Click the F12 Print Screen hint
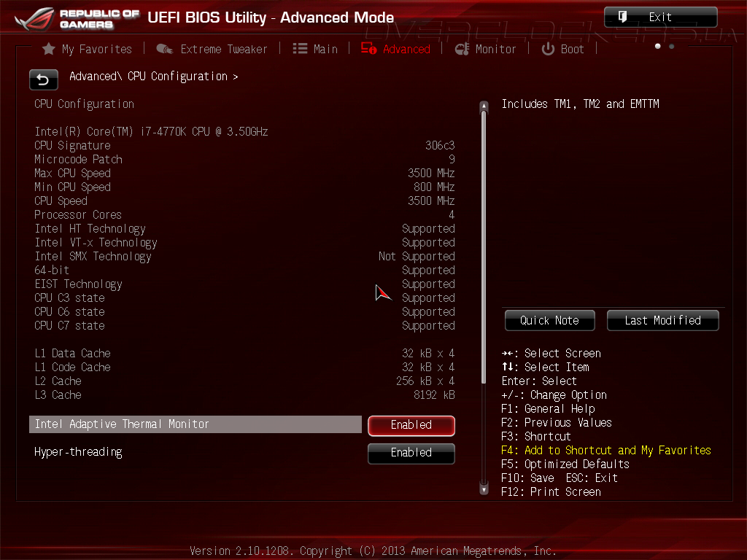747x560 pixels. click(551, 491)
